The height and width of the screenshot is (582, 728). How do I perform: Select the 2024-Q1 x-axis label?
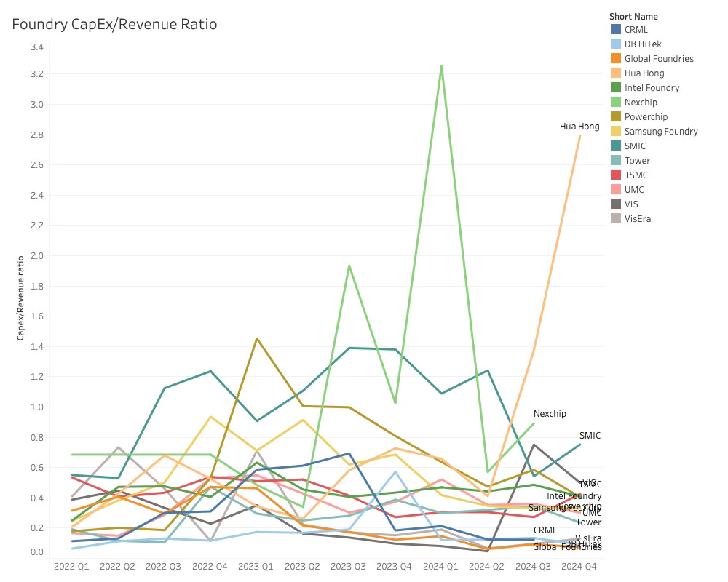[x=440, y=567]
